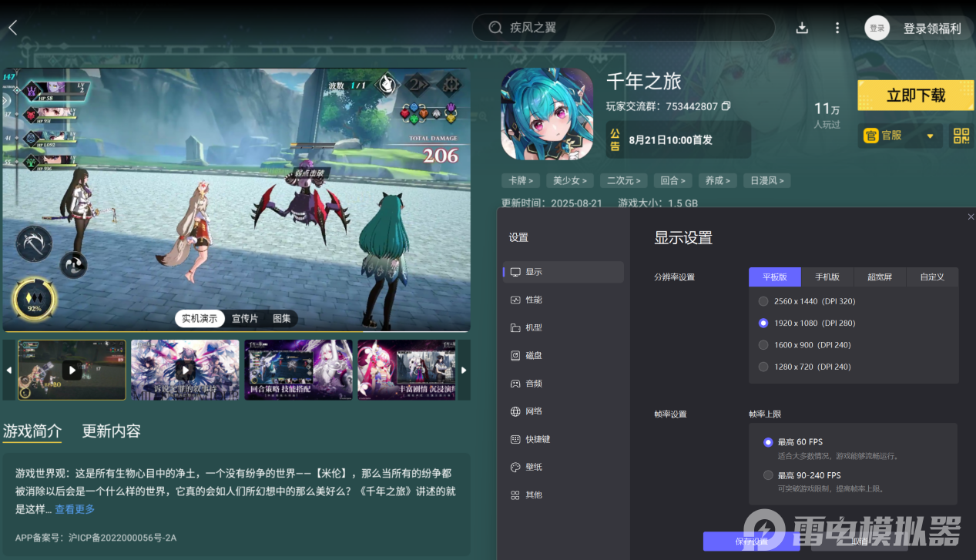Open the downloads icon in top bar
This screenshot has width=976, height=560.
[802, 29]
